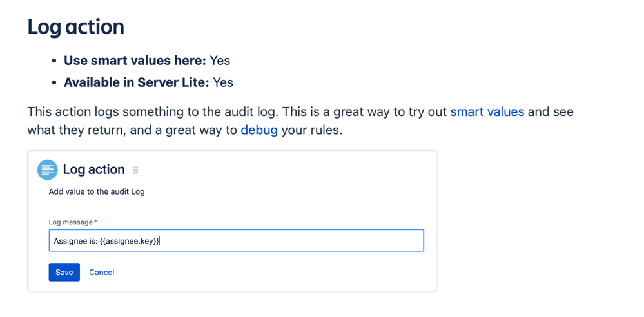The width and height of the screenshot is (644, 317).
Task: Click the blue Log action circle icon
Action: (47, 169)
